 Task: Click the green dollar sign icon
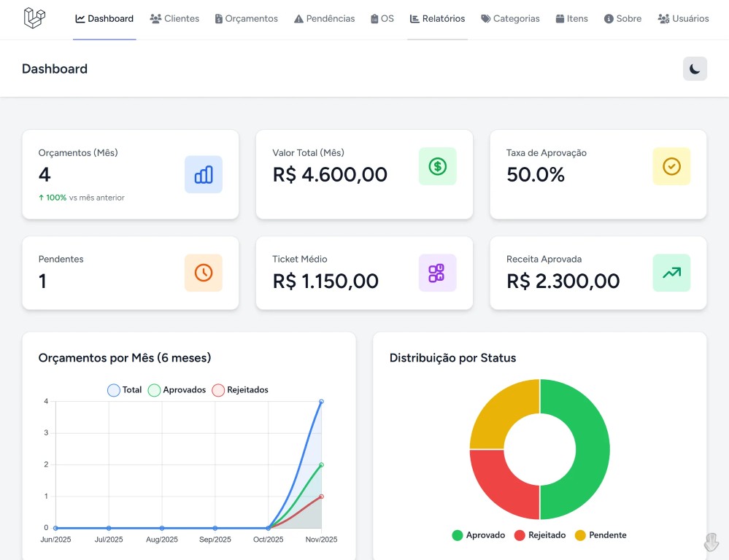437,166
